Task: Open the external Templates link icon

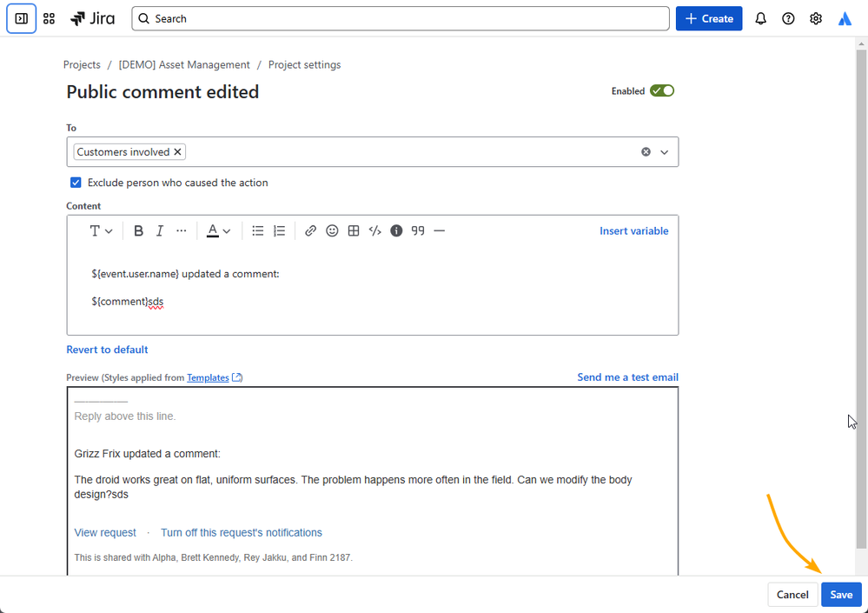Action: pyautogui.click(x=237, y=377)
